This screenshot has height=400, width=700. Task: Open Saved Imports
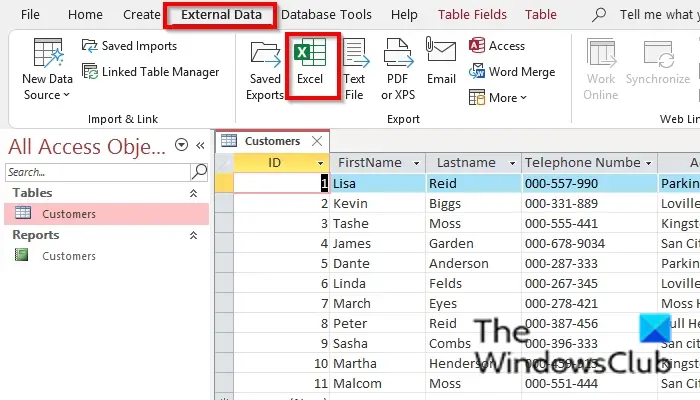(129, 46)
